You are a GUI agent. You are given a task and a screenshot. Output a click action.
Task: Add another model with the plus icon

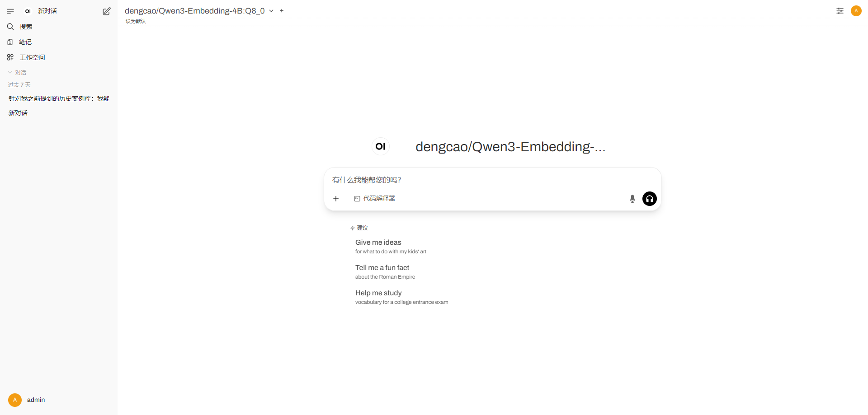(x=282, y=11)
